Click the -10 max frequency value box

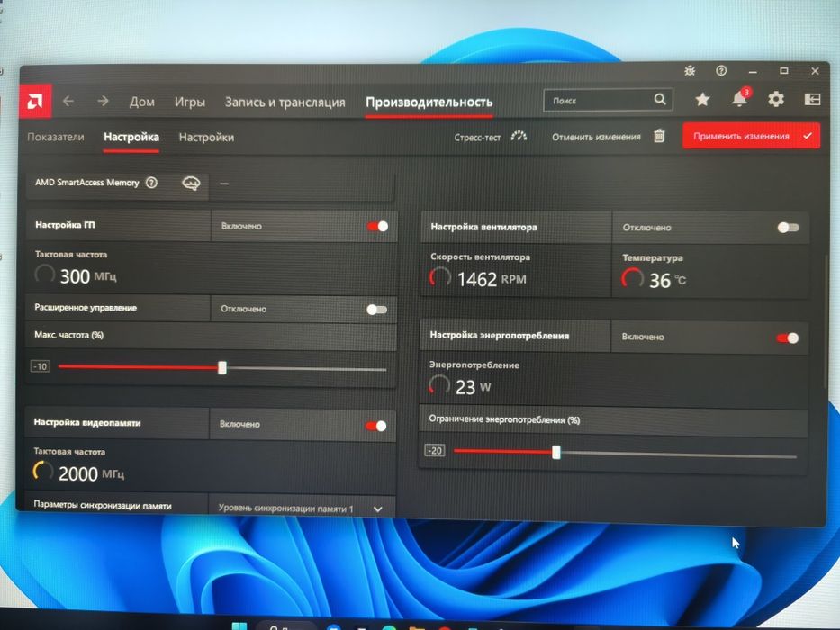click(41, 366)
